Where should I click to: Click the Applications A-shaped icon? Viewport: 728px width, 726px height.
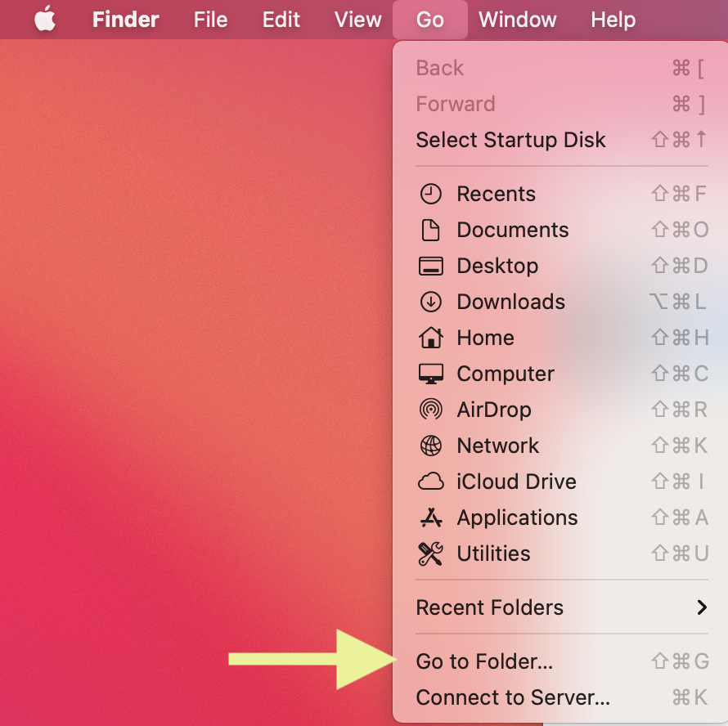(x=431, y=518)
